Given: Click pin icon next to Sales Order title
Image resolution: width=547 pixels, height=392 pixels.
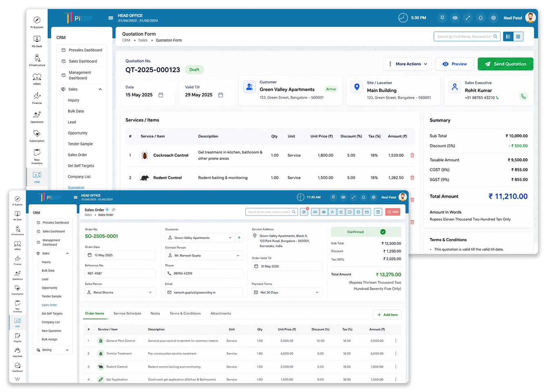Looking at the screenshot, I should click(113, 210).
